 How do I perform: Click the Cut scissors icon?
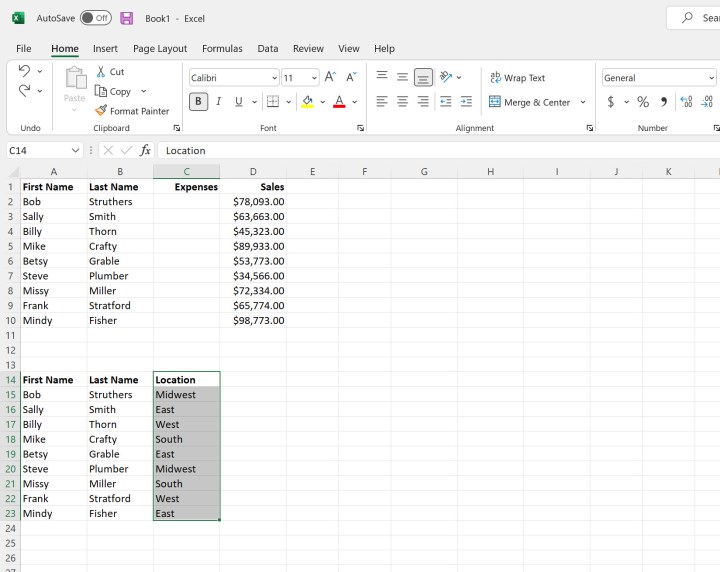(101, 72)
